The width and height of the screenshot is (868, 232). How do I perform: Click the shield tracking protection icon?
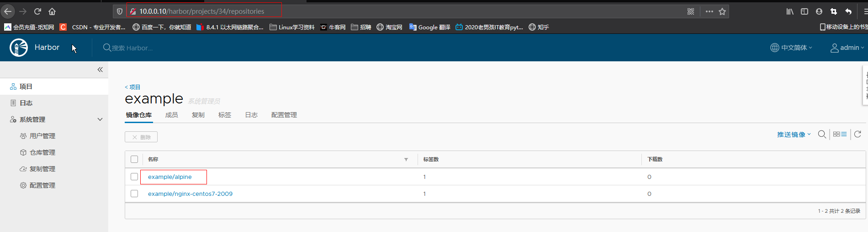pos(120,11)
